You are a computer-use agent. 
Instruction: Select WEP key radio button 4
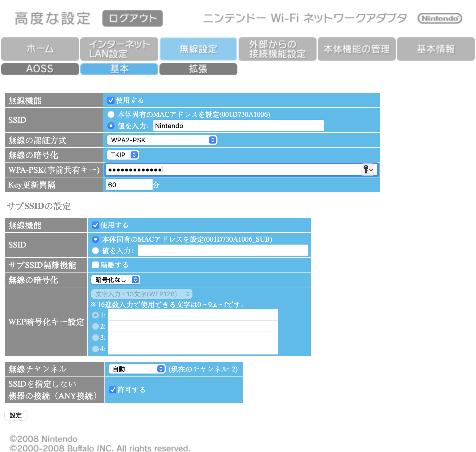click(x=95, y=349)
